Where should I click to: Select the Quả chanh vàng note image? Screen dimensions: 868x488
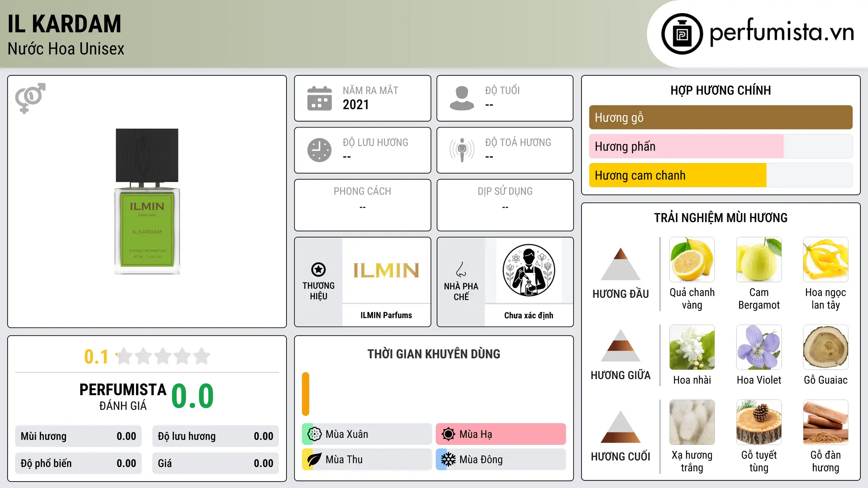tap(692, 260)
